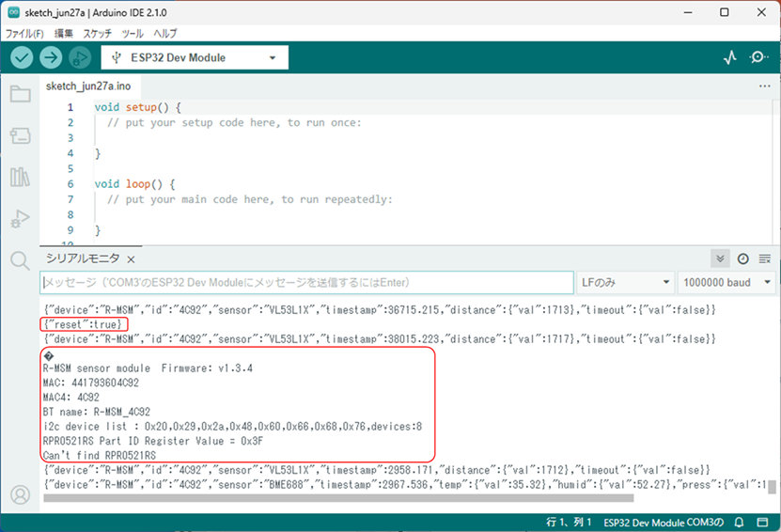Open the スケッチ menu

97,33
